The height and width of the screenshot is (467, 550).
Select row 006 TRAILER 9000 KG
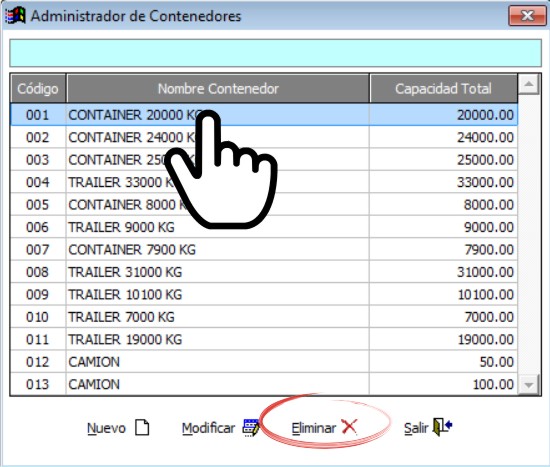click(264, 227)
